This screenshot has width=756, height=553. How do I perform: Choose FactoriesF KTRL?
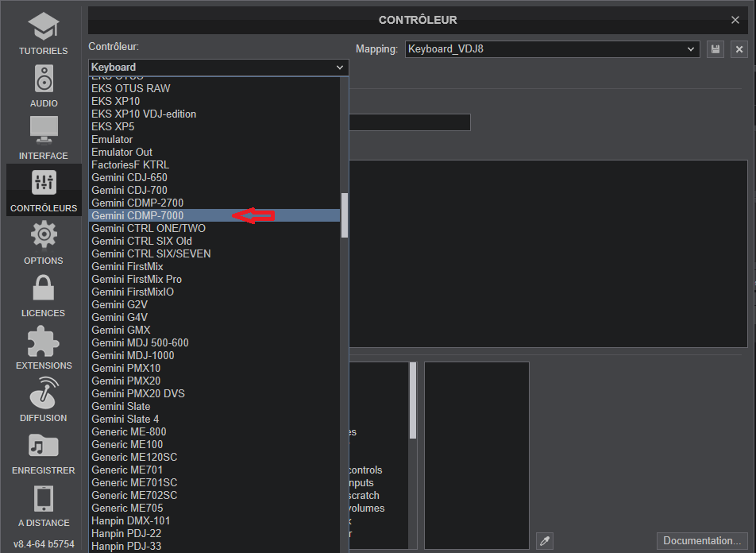click(214, 165)
